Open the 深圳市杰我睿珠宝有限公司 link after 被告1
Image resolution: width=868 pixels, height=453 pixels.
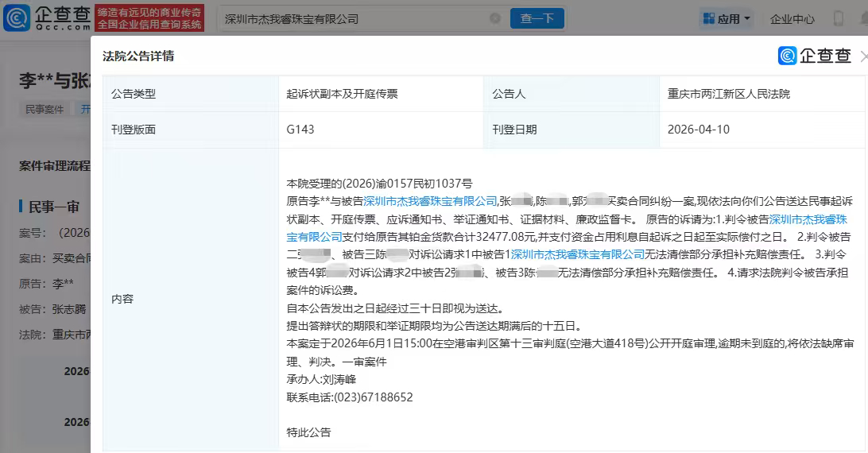click(x=577, y=254)
